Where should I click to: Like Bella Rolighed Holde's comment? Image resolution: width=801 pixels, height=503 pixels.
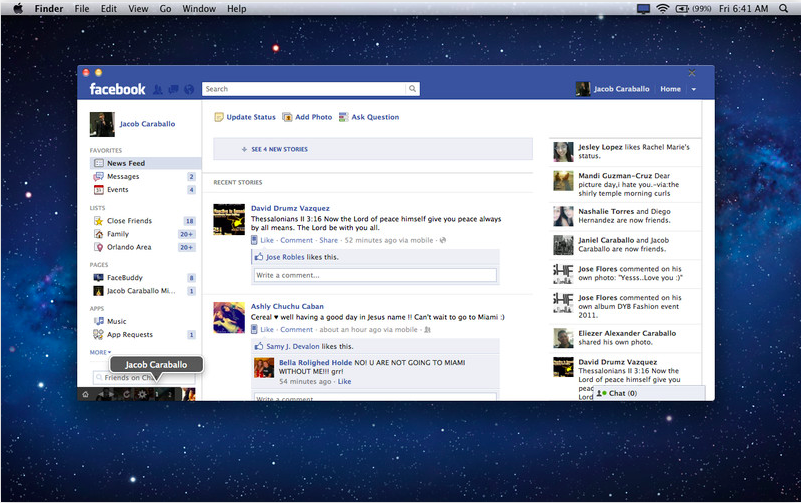click(x=344, y=381)
